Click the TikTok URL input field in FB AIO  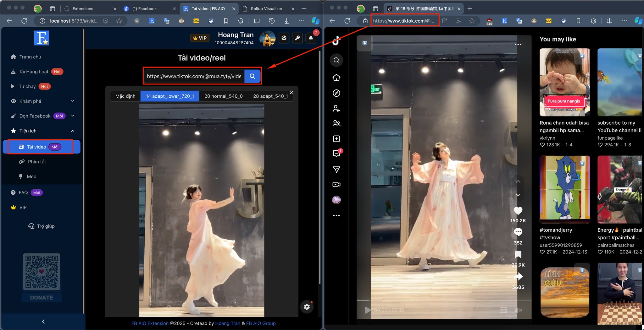[194, 76]
